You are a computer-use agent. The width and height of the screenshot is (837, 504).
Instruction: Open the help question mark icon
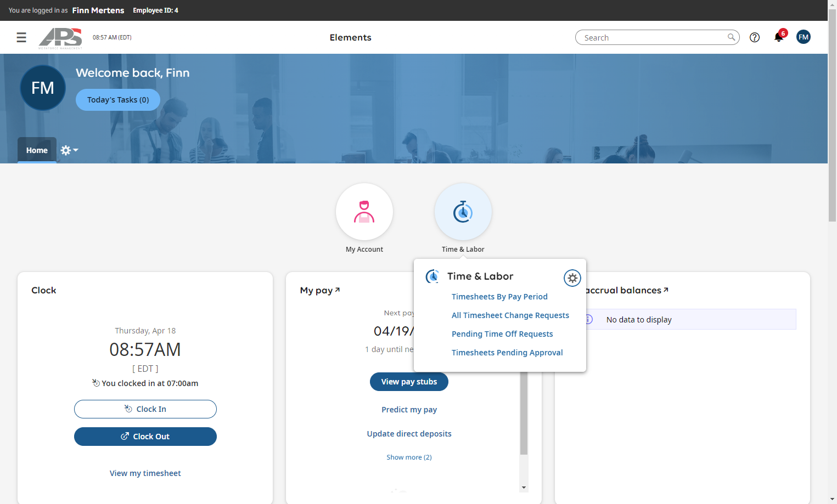pyautogui.click(x=755, y=37)
